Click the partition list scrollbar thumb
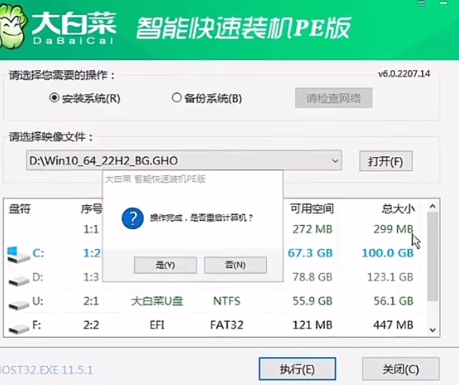459x385 pixels. point(433,257)
